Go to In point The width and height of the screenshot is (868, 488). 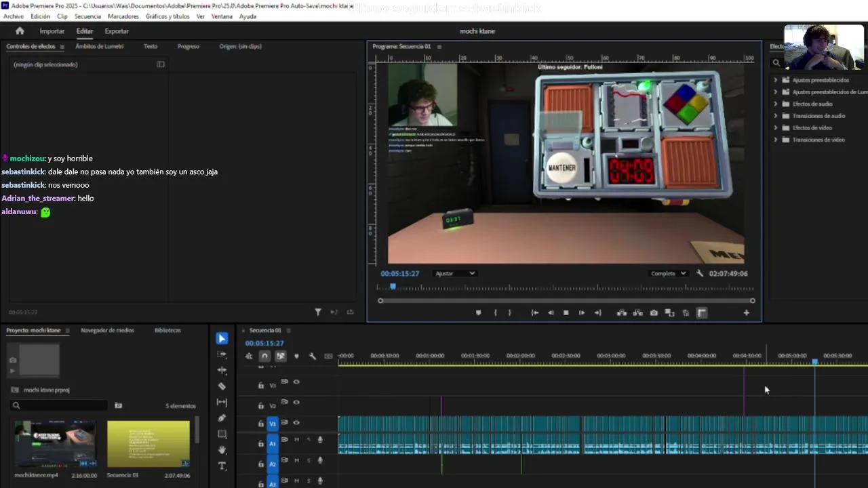(x=534, y=312)
